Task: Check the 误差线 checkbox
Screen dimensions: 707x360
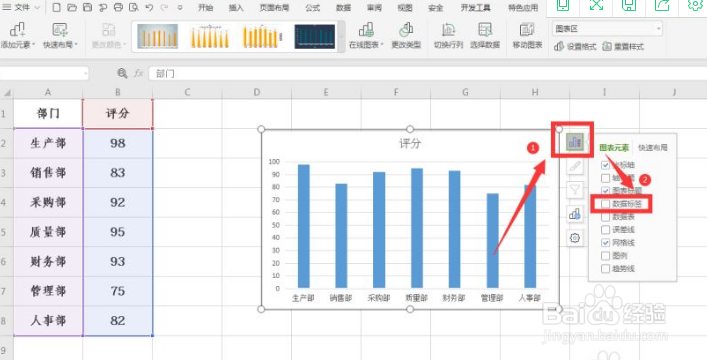Action: [x=606, y=230]
